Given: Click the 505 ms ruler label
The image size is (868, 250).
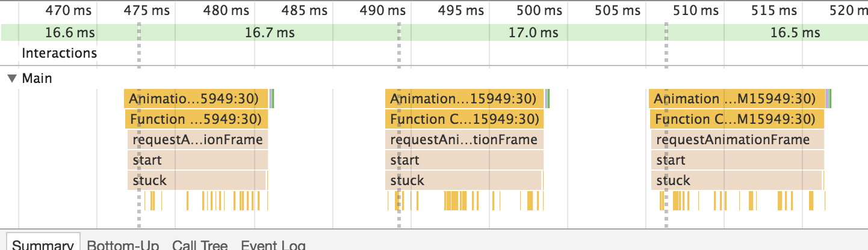Looking at the screenshot, I should [618, 10].
